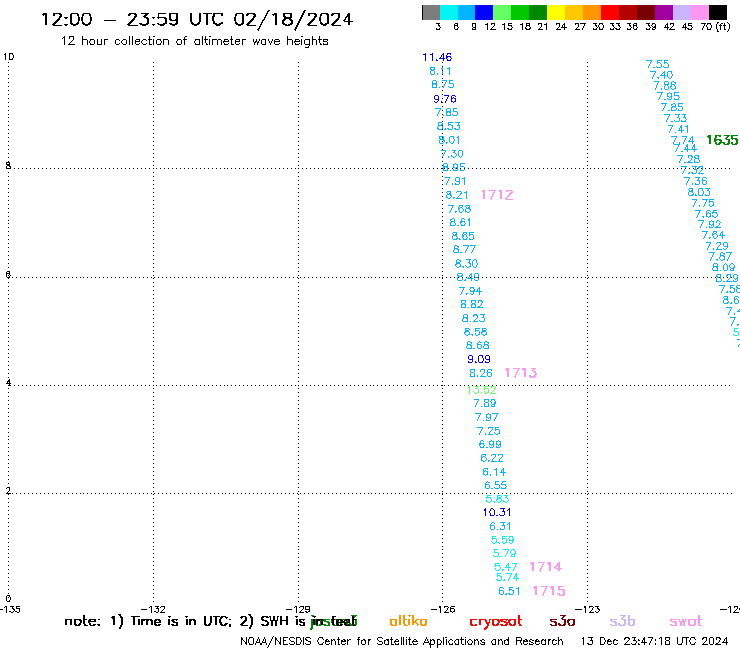
Task: Click the cyan 6 ft legend swatch
Action: click(449, 12)
